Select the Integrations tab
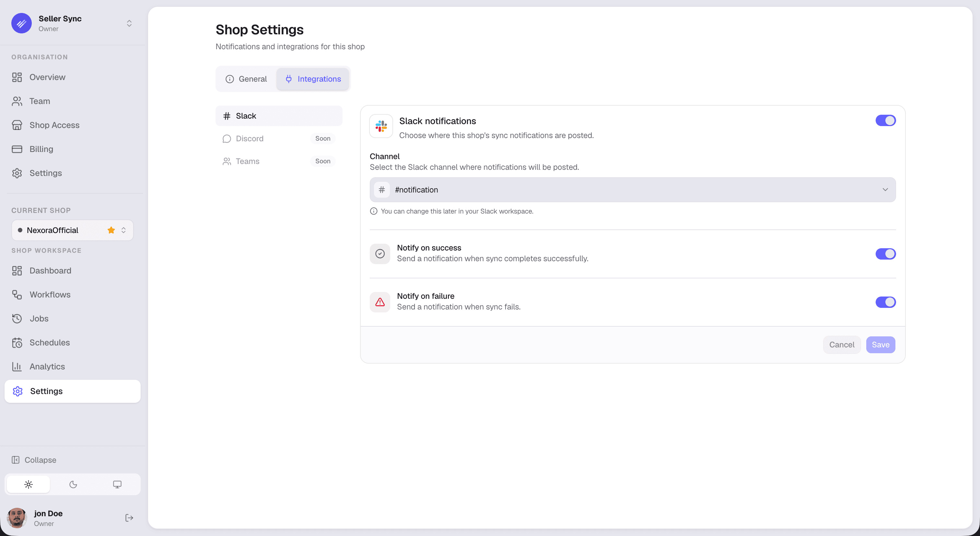980x536 pixels. [313, 79]
